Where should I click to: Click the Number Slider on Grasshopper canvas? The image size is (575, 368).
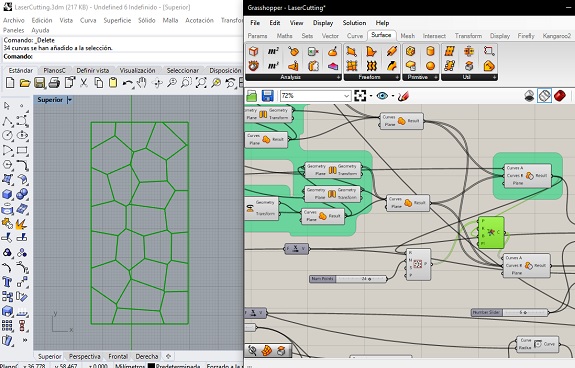tap(509, 313)
